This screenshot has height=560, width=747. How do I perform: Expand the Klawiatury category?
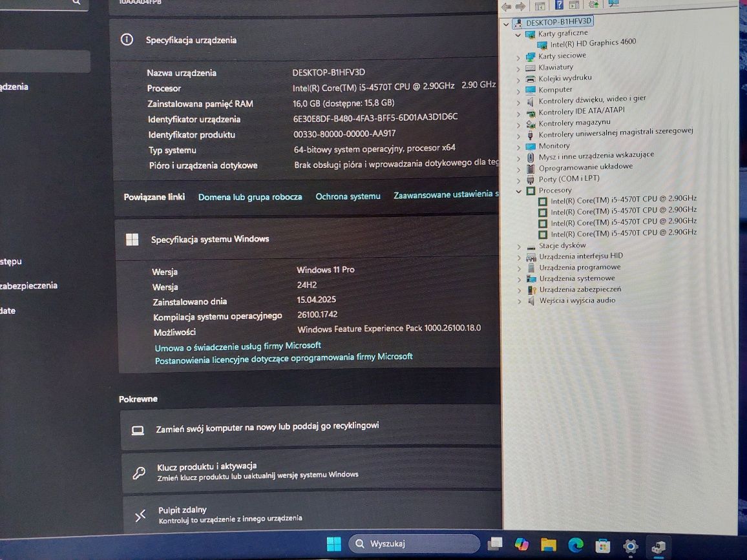[x=518, y=68]
